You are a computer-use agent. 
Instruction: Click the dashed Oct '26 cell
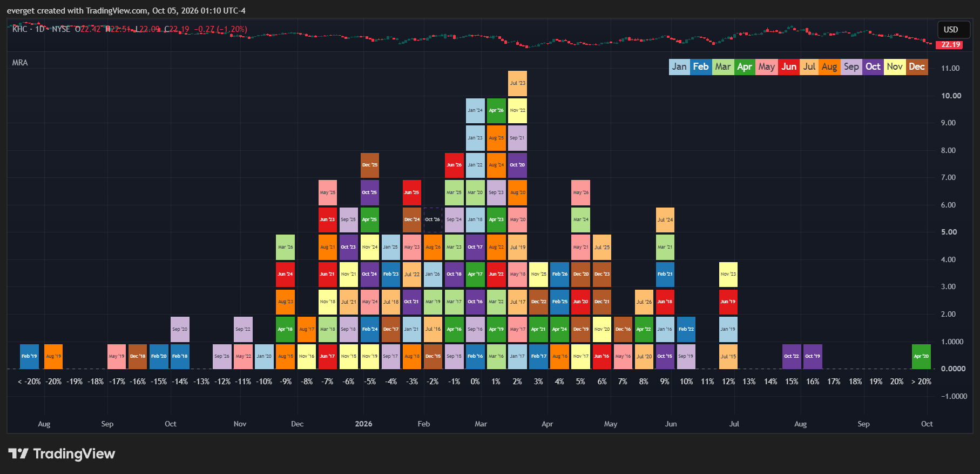click(432, 219)
